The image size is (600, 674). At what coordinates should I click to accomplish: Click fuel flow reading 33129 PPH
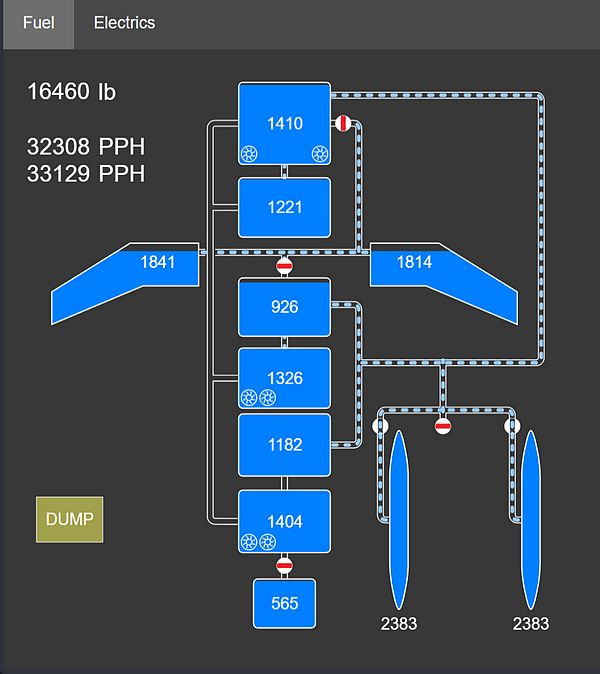(x=86, y=174)
